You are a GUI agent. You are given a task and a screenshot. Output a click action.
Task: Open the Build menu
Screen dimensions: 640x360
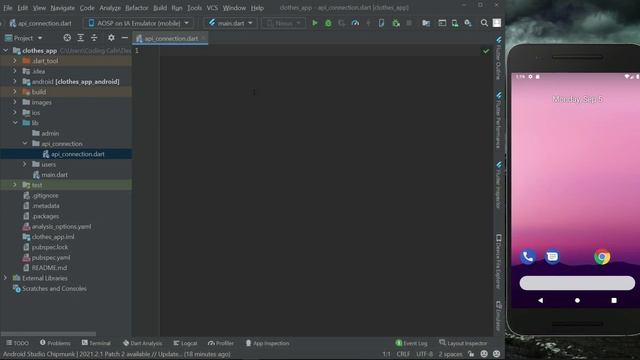160,8
